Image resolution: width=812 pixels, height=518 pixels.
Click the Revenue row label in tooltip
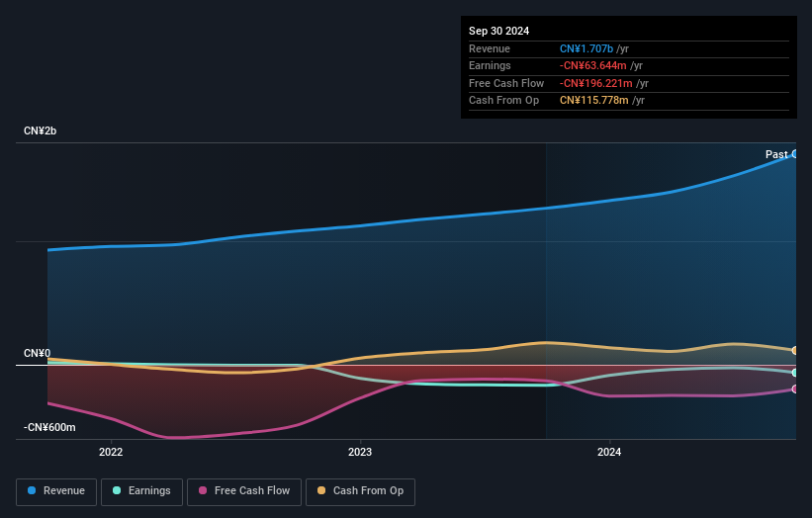[490, 48]
